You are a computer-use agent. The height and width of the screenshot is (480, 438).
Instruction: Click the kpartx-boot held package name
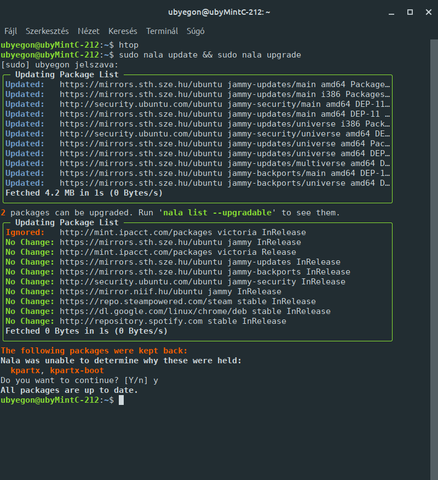point(77,370)
